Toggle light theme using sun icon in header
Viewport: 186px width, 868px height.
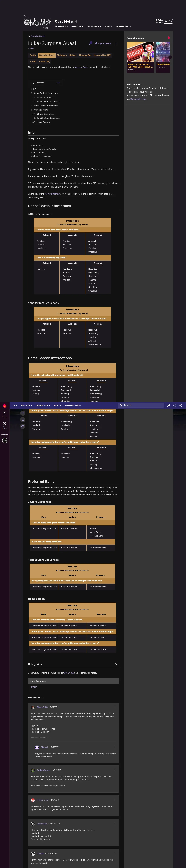(x=170, y=21)
